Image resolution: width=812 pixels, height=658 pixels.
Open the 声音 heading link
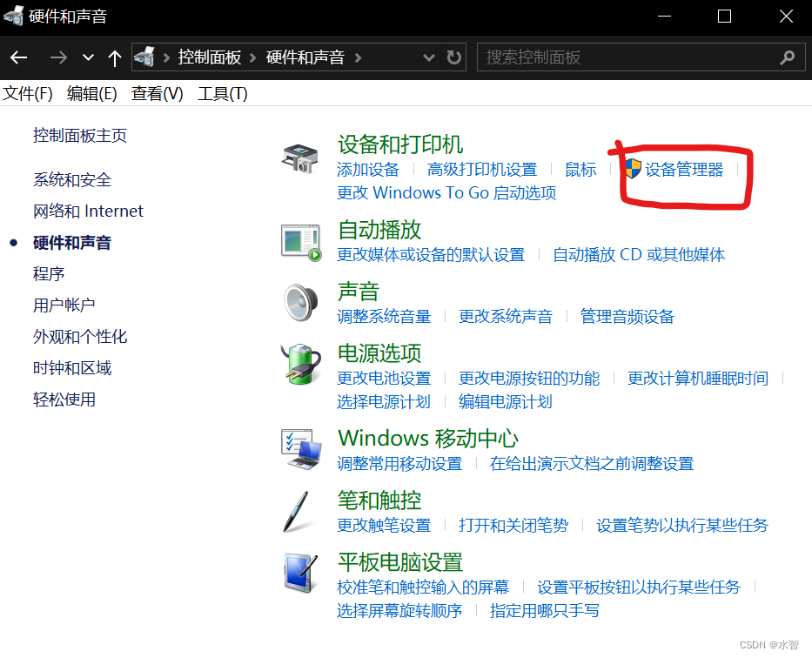359,291
